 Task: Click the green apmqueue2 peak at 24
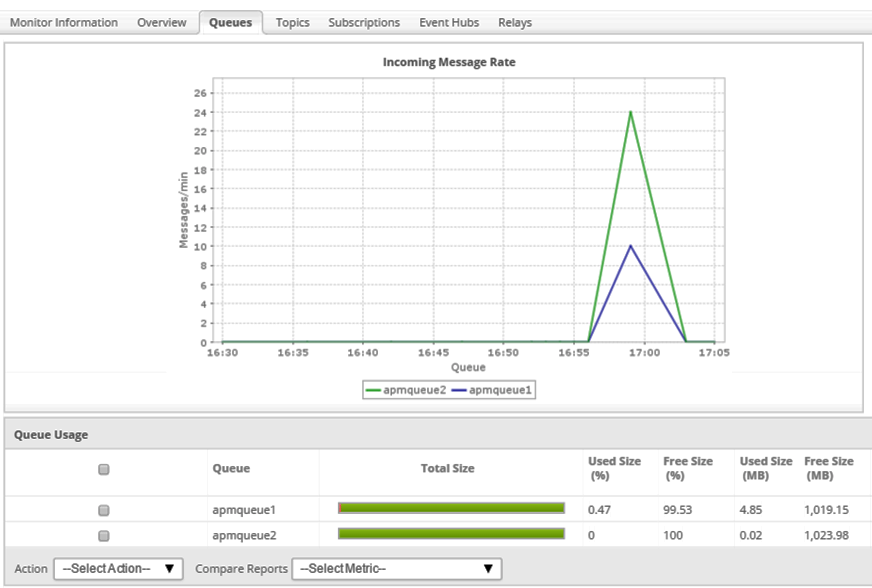point(631,112)
